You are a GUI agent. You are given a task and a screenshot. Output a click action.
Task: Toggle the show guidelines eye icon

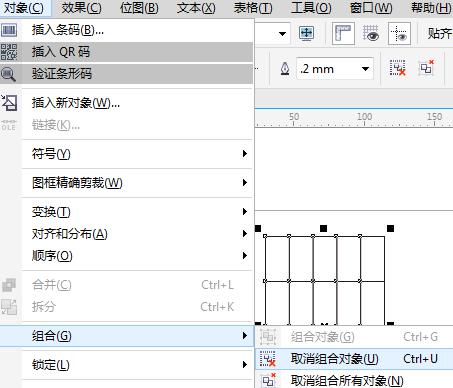point(399,33)
